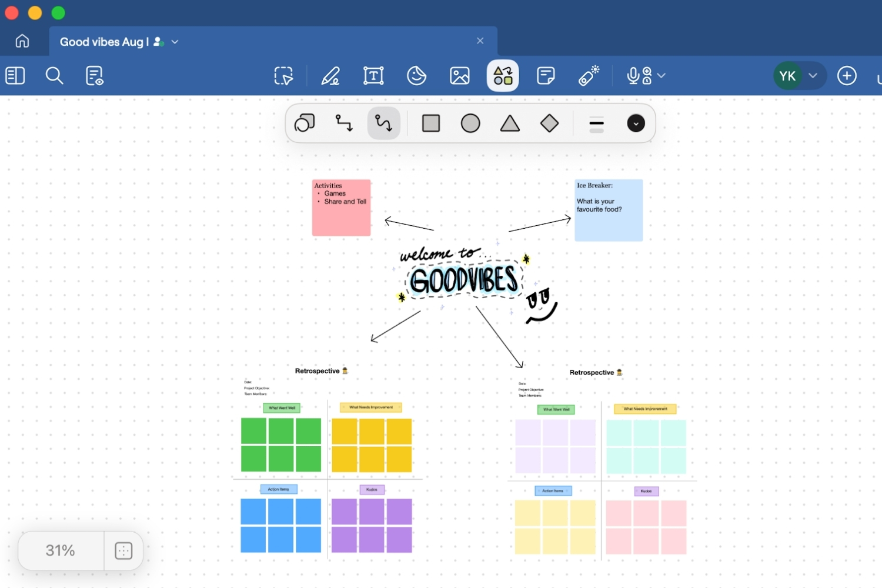The width and height of the screenshot is (882, 588).
Task: Select the elbow connector tool
Action: (x=344, y=123)
